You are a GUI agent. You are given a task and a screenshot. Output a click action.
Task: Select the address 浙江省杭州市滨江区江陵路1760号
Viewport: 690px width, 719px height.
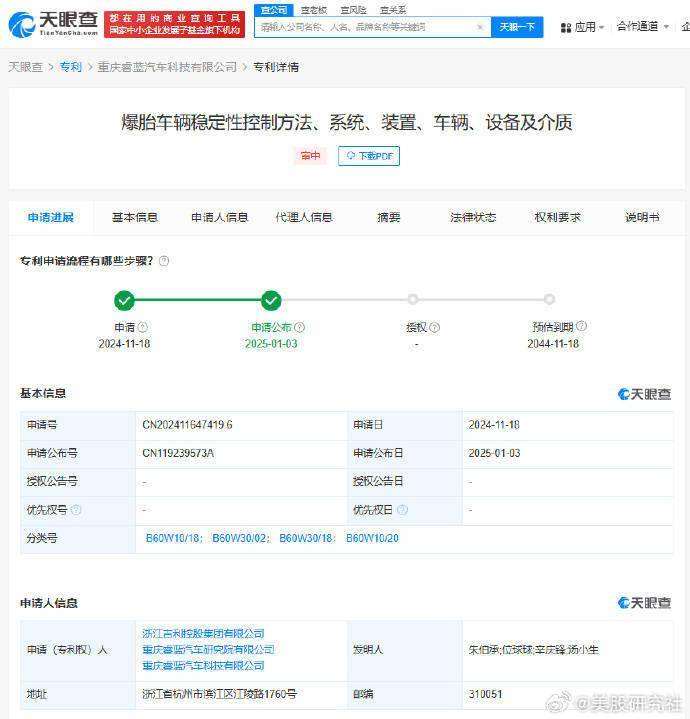coord(219,694)
